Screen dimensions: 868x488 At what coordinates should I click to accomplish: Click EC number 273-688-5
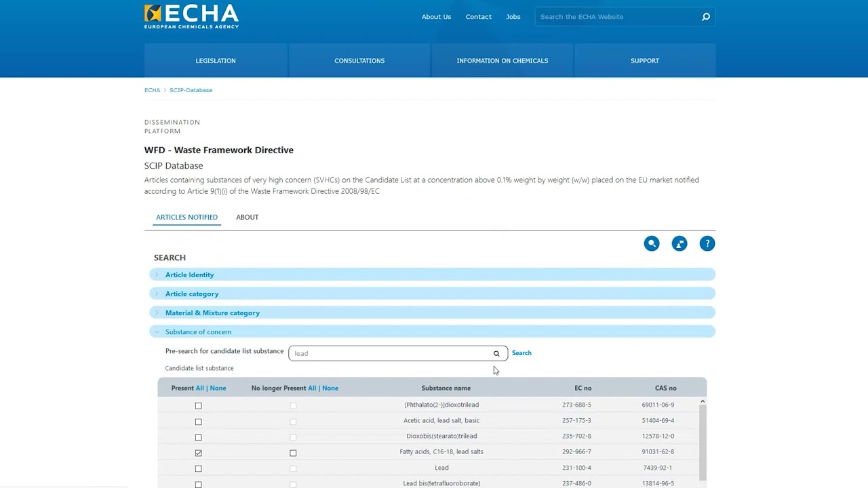tap(576, 405)
